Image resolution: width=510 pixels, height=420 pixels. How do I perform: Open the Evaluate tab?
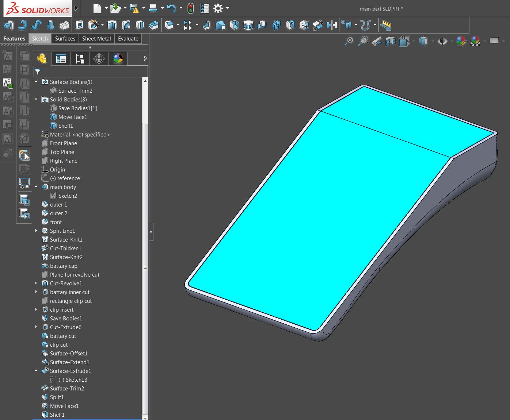pos(128,39)
